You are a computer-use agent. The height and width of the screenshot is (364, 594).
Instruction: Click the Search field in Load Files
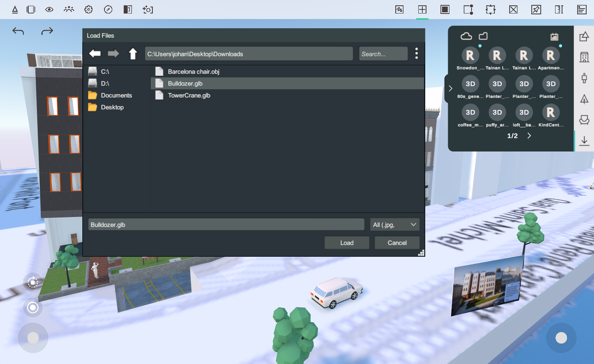[x=383, y=54]
